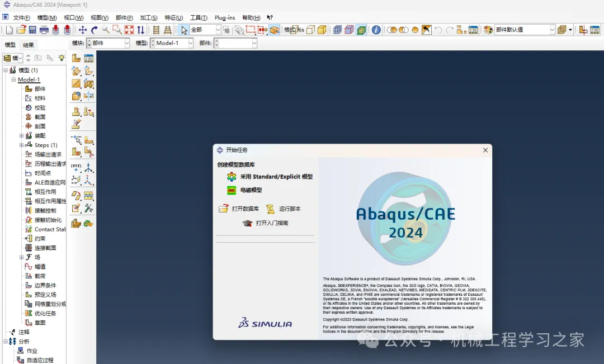
Task: Click 打开数据库 in start dialog
Action: point(239,209)
